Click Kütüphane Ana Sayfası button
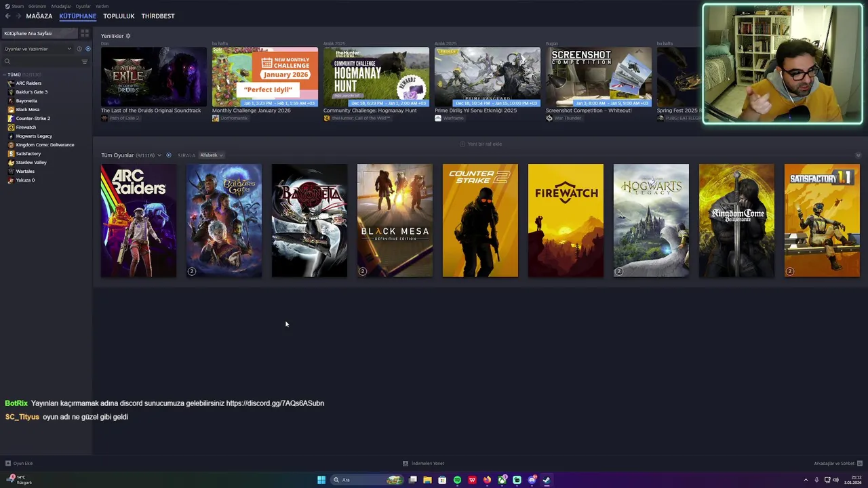This screenshot has width=868, height=488. pos(40,33)
